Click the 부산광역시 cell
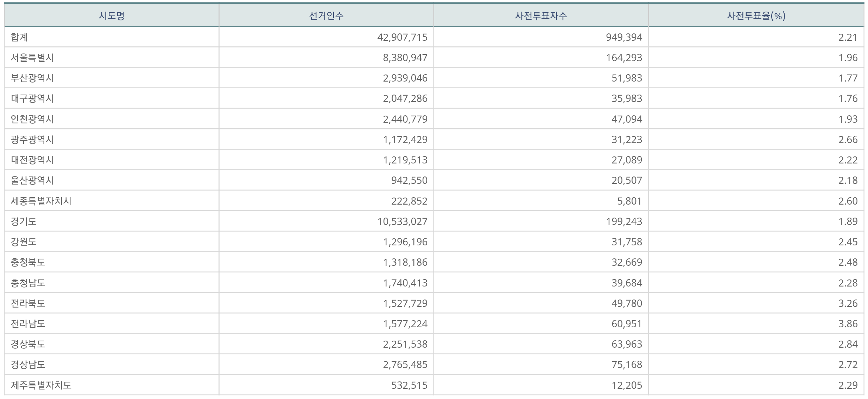This screenshot has width=868, height=399. click(32, 78)
